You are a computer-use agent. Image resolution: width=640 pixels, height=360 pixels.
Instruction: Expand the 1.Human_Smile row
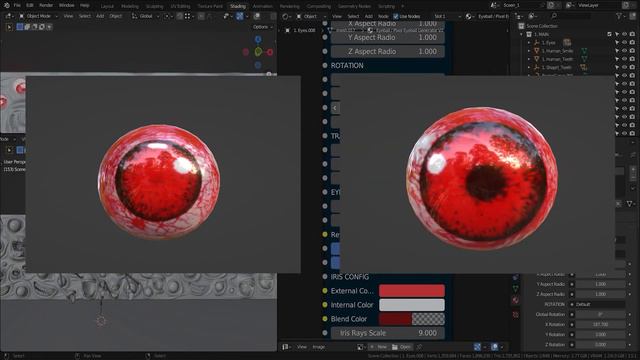529,51
